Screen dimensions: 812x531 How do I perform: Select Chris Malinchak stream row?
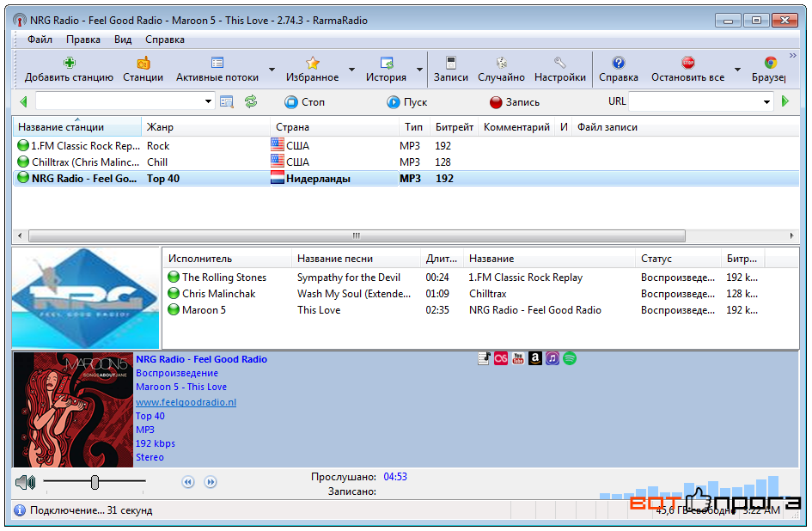coord(480,294)
